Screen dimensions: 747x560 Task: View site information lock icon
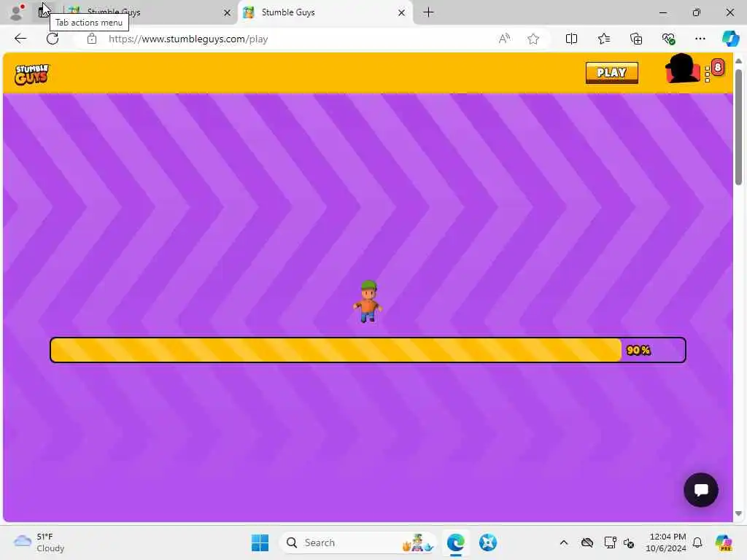point(92,39)
